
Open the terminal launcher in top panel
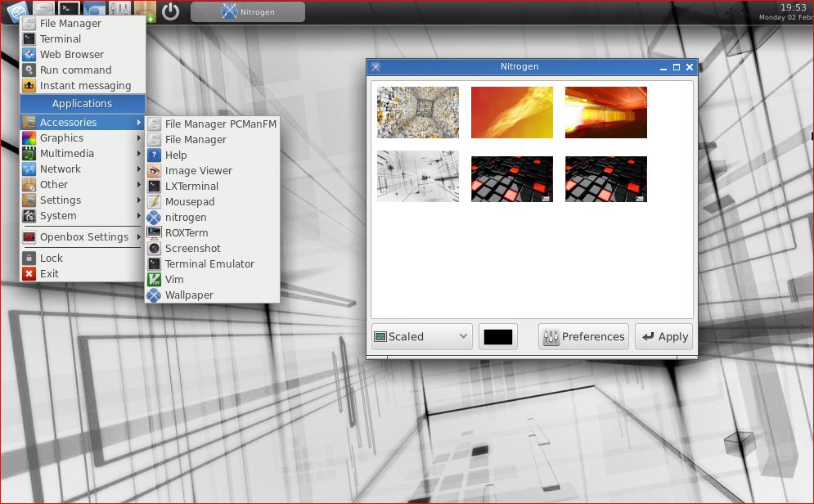pos(70,11)
